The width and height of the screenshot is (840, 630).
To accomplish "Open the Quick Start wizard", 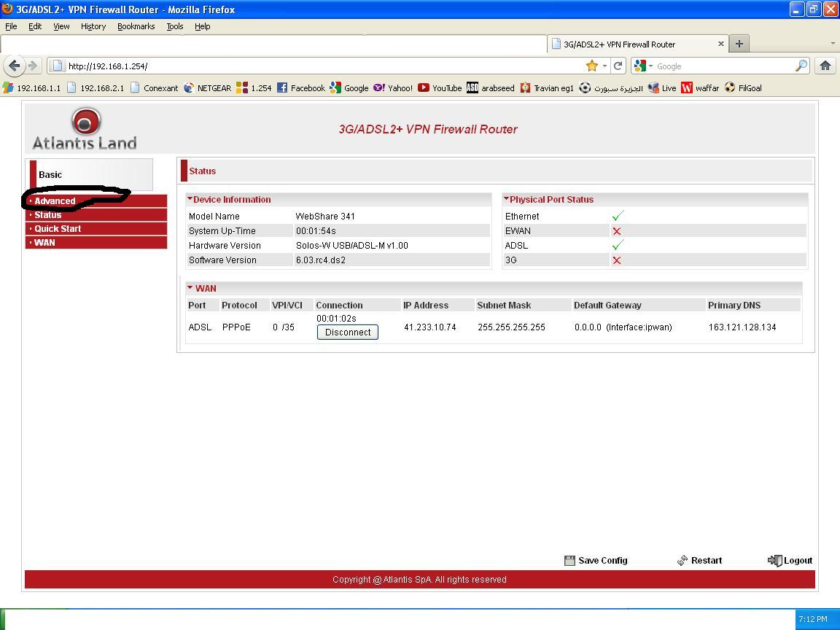I will coord(96,229).
